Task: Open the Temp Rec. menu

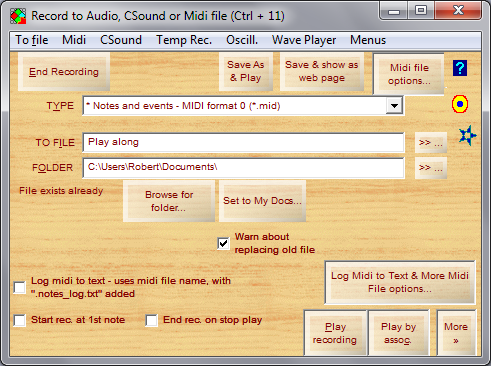Action: 184,40
